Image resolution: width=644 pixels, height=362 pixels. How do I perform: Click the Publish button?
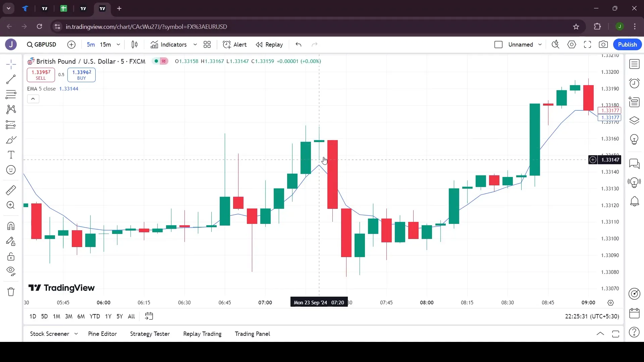[x=627, y=45]
